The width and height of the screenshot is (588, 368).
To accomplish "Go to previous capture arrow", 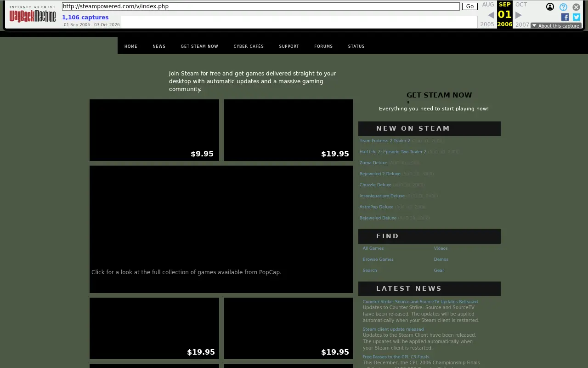I will [x=491, y=15].
